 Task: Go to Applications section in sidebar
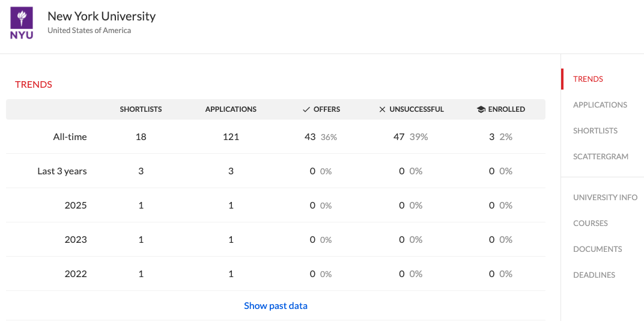pos(600,105)
